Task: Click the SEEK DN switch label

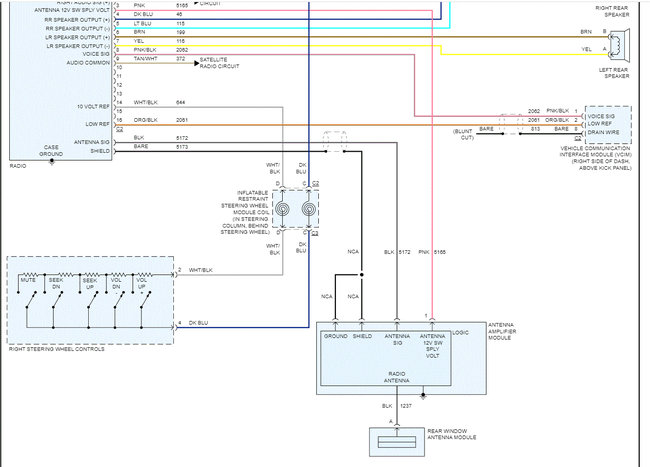Action: tap(56, 283)
